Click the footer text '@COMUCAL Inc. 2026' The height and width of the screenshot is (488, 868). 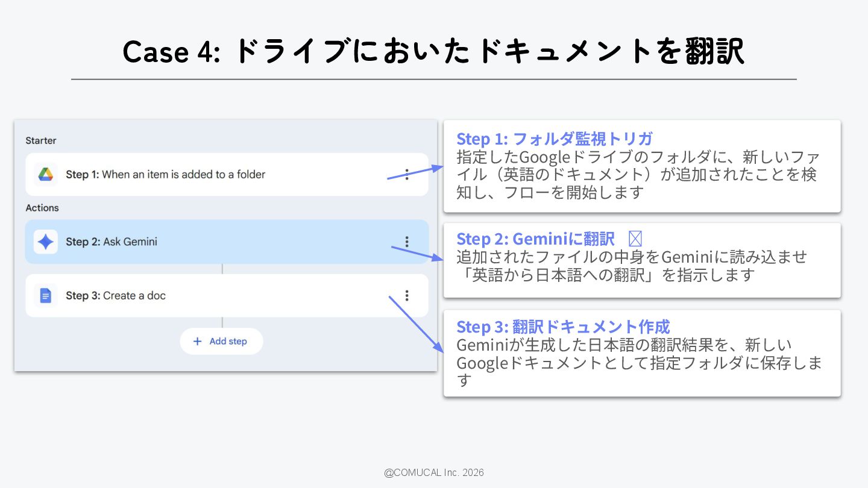[434, 472]
